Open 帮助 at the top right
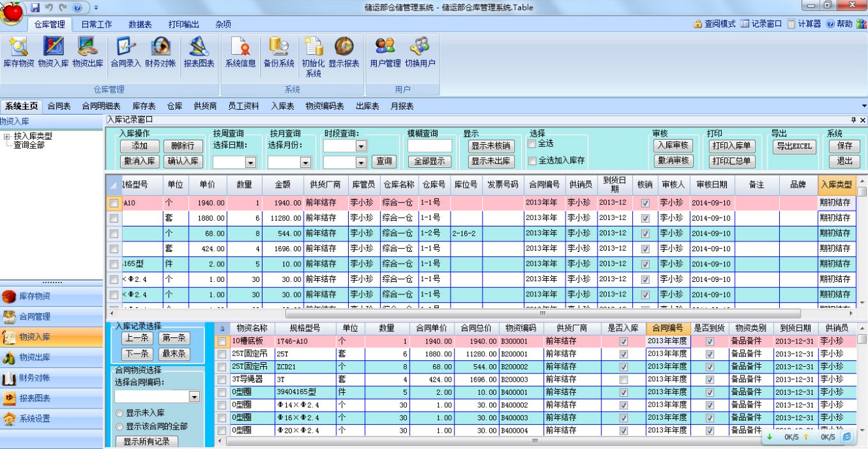This screenshot has width=868, height=449. pyautogui.click(x=839, y=24)
